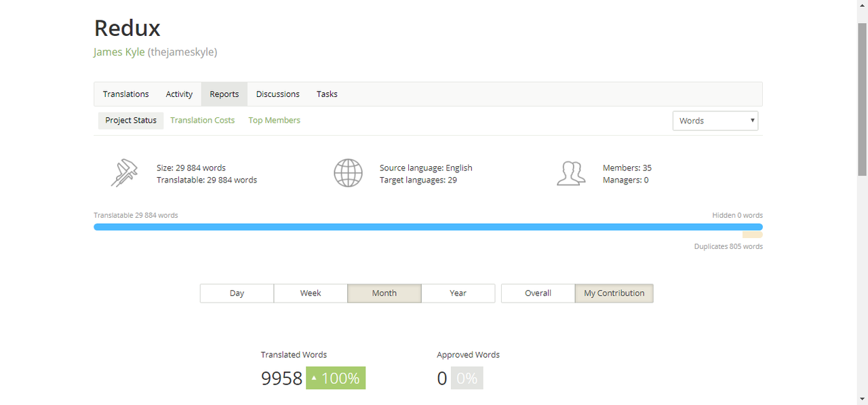Click the green 100% badge

[336, 378]
